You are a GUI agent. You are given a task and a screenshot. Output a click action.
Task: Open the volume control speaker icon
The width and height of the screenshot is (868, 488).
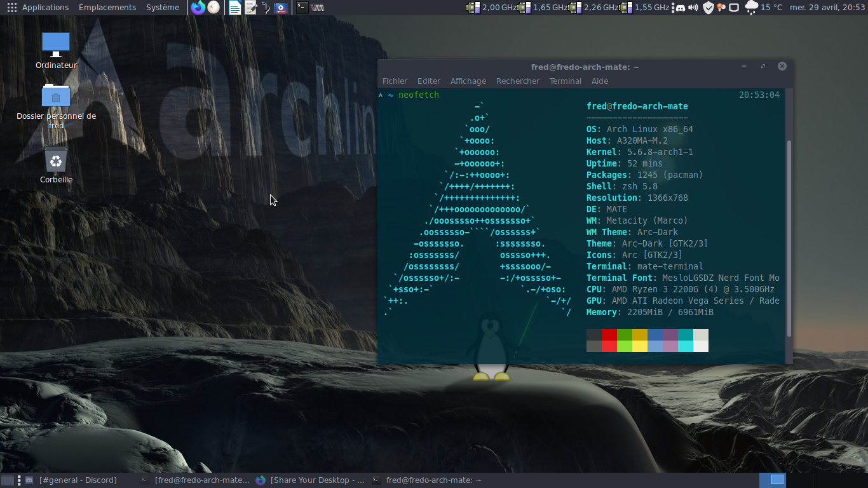[x=693, y=8]
